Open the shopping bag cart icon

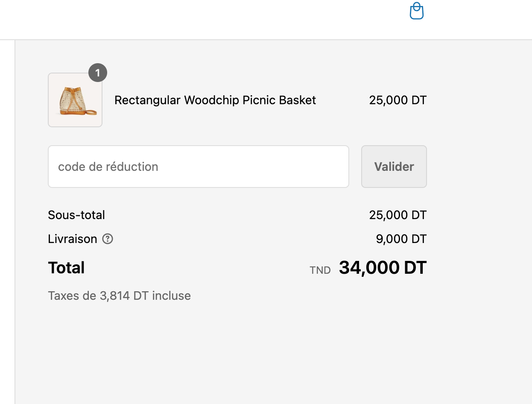pyautogui.click(x=416, y=11)
